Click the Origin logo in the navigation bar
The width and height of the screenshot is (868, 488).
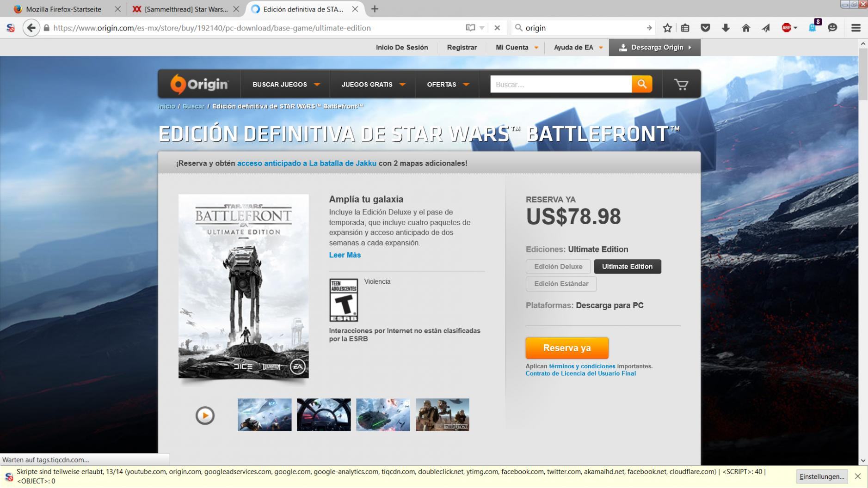coord(199,84)
